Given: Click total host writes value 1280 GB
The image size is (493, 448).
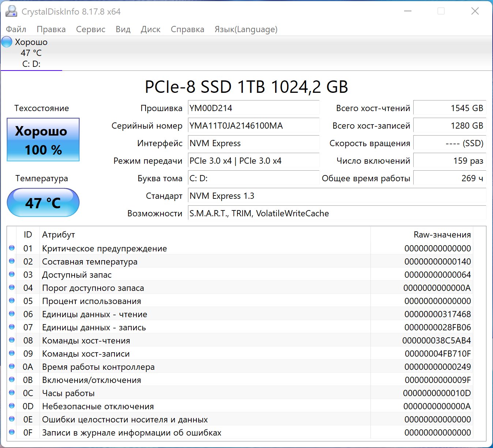Looking at the screenshot, I should tap(449, 126).
